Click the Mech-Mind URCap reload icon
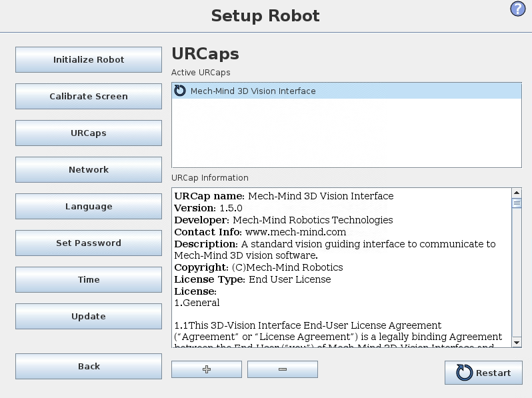This screenshot has height=398, width=532. [x=180, y=91]
